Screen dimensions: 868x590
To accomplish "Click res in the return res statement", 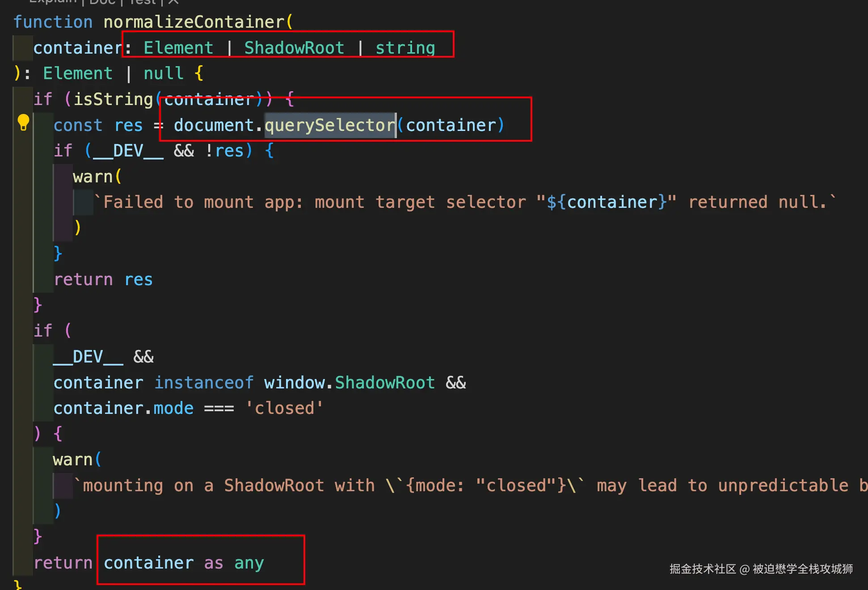I will [x=139, y=280].
